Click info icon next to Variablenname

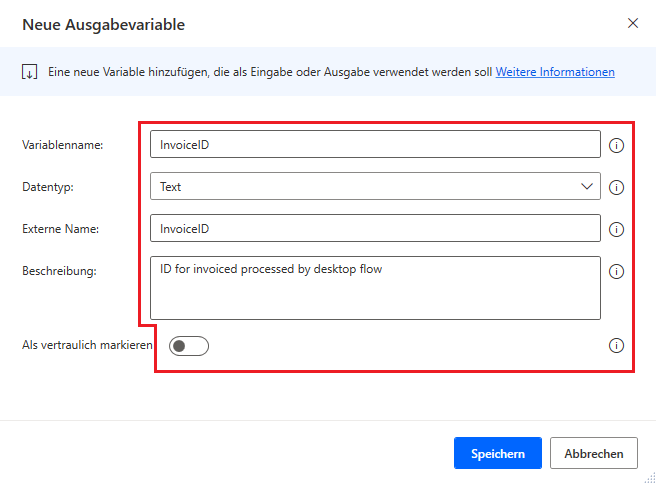click(616, 145)
